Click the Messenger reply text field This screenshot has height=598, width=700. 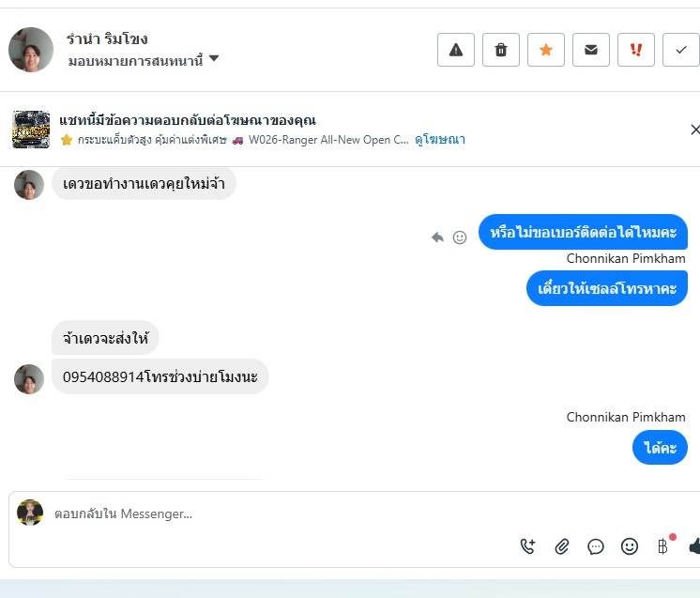coord(282,514)
